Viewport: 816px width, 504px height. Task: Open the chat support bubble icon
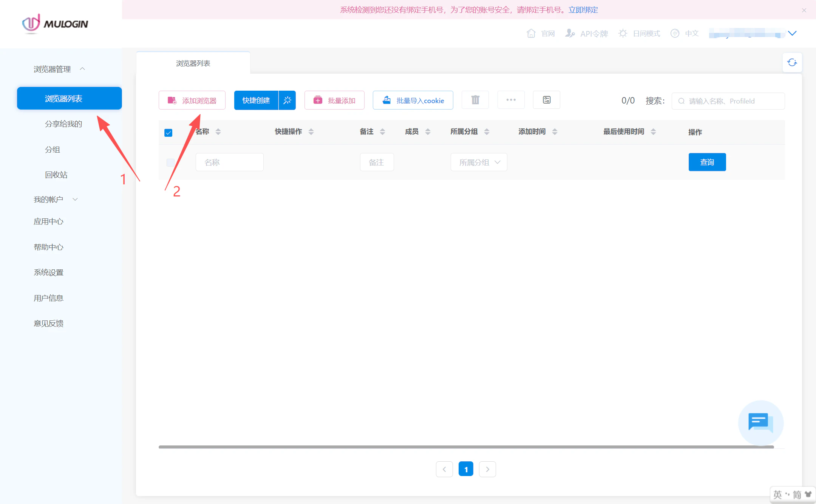pos(760,423)
